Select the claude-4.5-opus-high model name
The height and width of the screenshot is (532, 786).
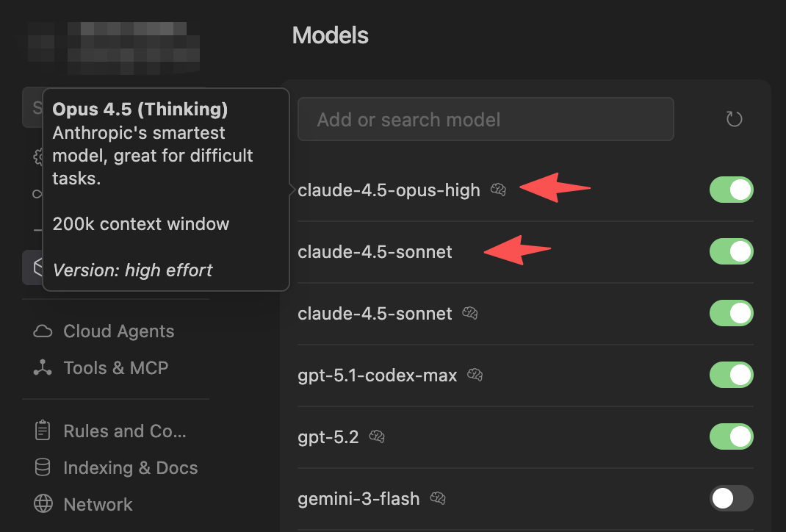tap(389, 190)
